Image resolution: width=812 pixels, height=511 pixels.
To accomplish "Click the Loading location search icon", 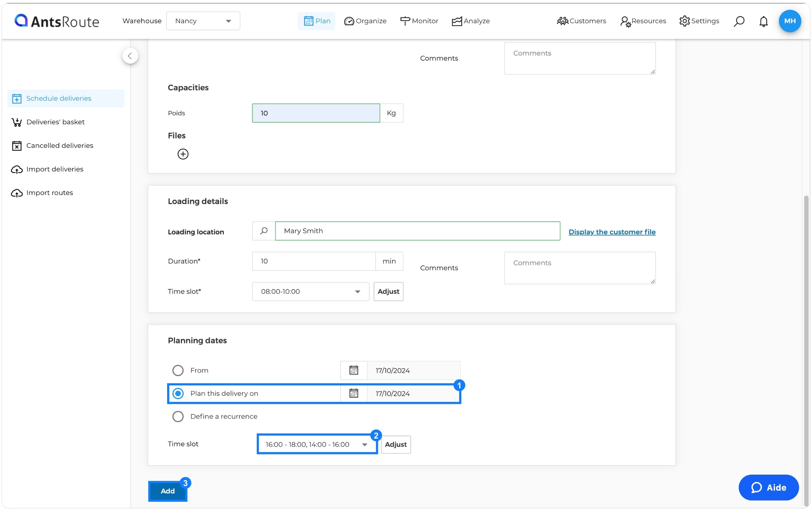I will [264, 231].
